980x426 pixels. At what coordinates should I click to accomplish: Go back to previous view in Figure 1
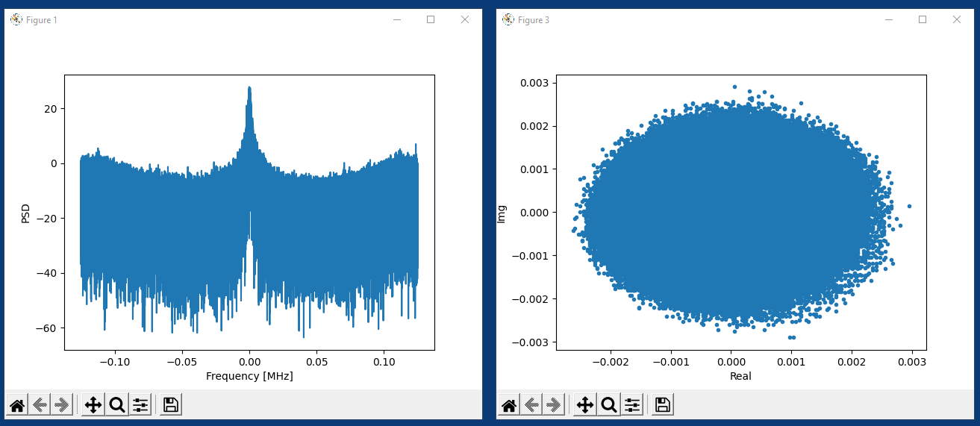(x=40, y=405)
